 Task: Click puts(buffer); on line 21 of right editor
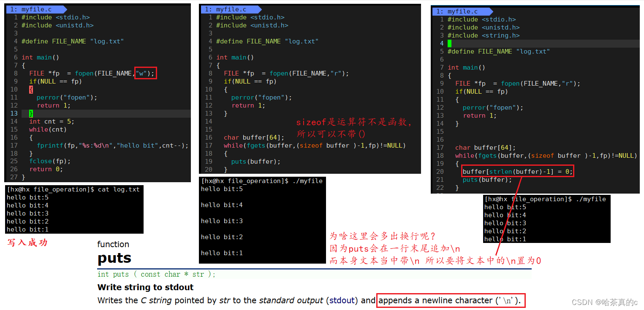pyautogui.click(x=487, y=180)
